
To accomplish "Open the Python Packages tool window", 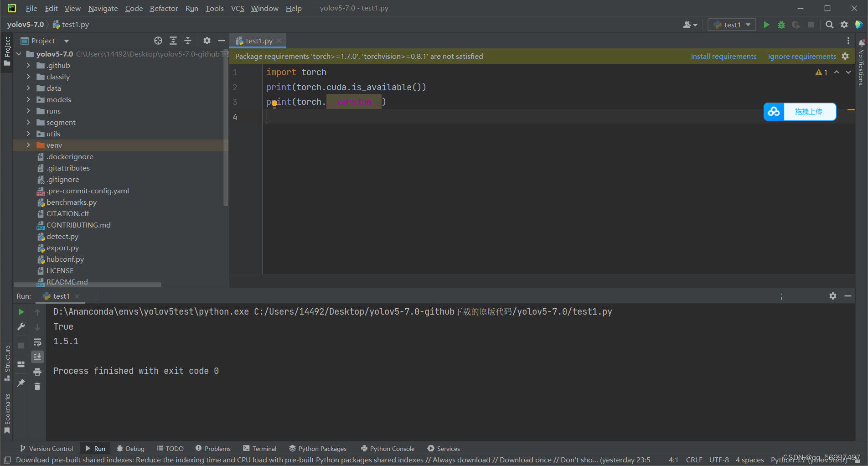I will point(318,449).
